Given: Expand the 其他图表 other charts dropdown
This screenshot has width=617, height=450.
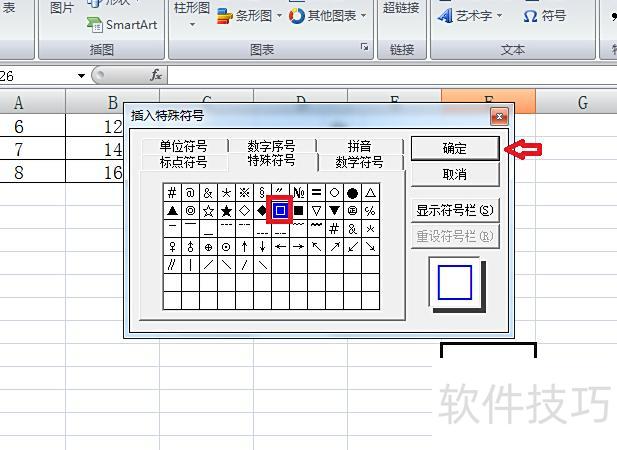Looking at the screenshot, I should click(363, 16).
